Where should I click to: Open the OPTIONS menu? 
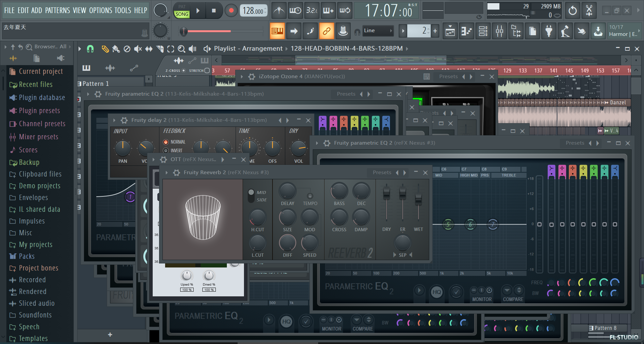click(101, 10)
